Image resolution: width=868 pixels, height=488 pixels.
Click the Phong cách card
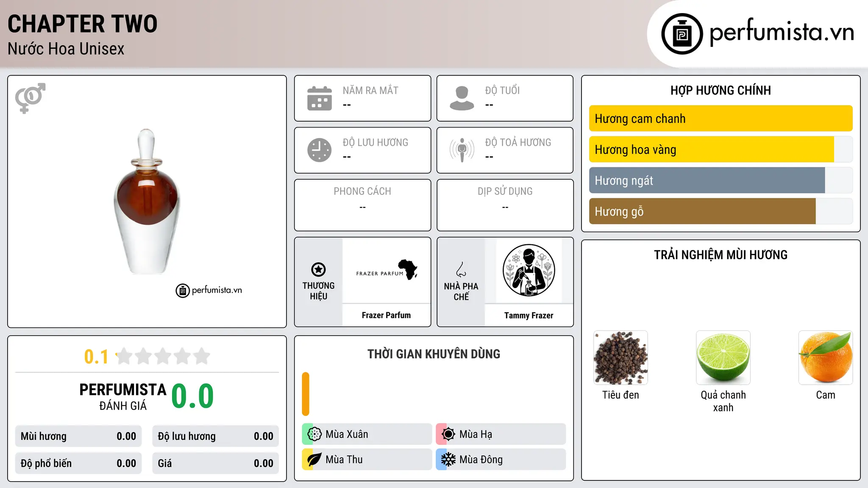coord(362,205)
